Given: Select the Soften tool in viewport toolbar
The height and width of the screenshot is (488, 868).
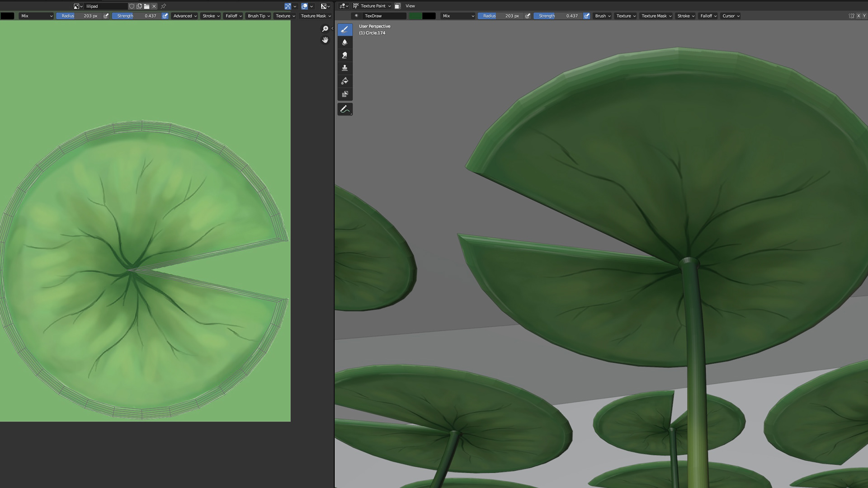Looking at the screenshot, I should click(344, 42).
